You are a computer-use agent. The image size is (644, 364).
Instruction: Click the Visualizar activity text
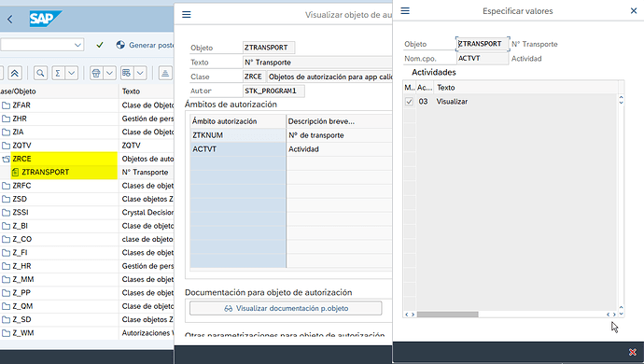[452, 102]
